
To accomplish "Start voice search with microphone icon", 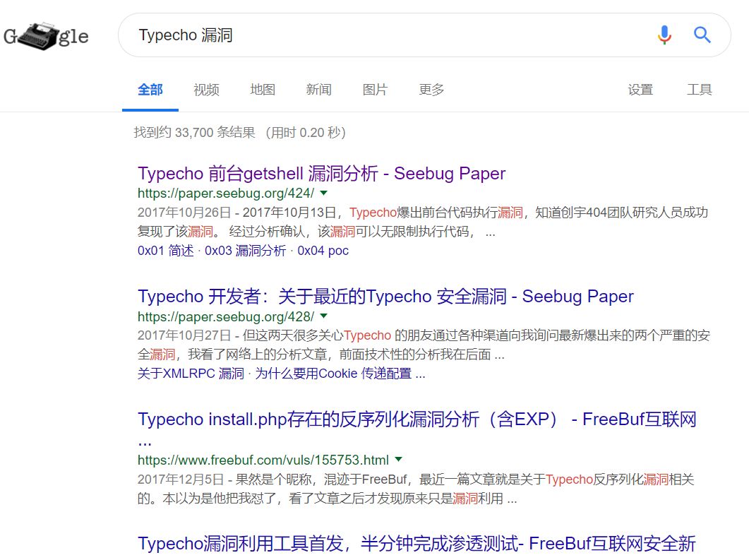I will 664,35.
